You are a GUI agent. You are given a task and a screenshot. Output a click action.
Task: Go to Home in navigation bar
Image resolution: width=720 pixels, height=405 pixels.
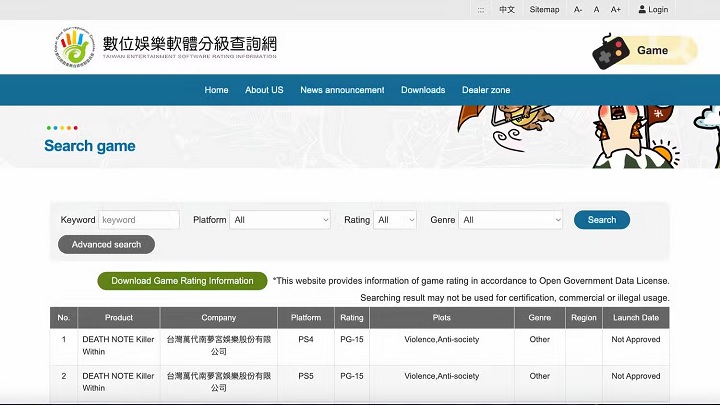[x=216, y=90]
